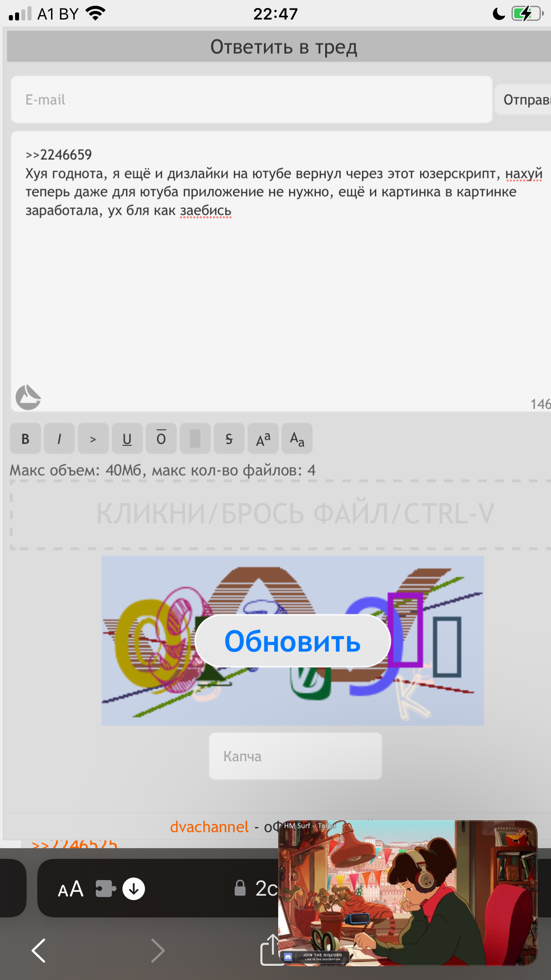551x980 pixels.
Task: Tap the quoted reply >>2246659 text
Action: (x=59, y=154)
